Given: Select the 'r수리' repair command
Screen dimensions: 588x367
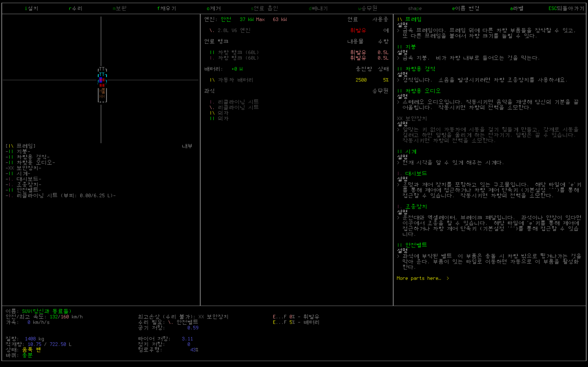Looking at the screenshot, I should (76, 8).
